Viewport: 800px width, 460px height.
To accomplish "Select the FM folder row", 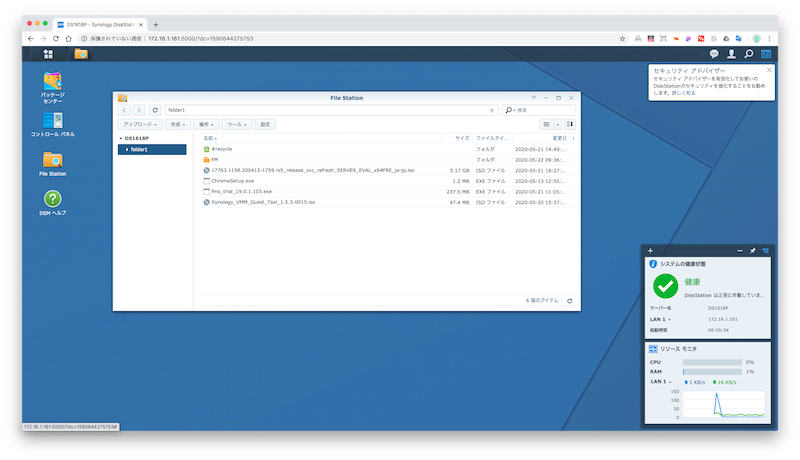I will 388,160.
